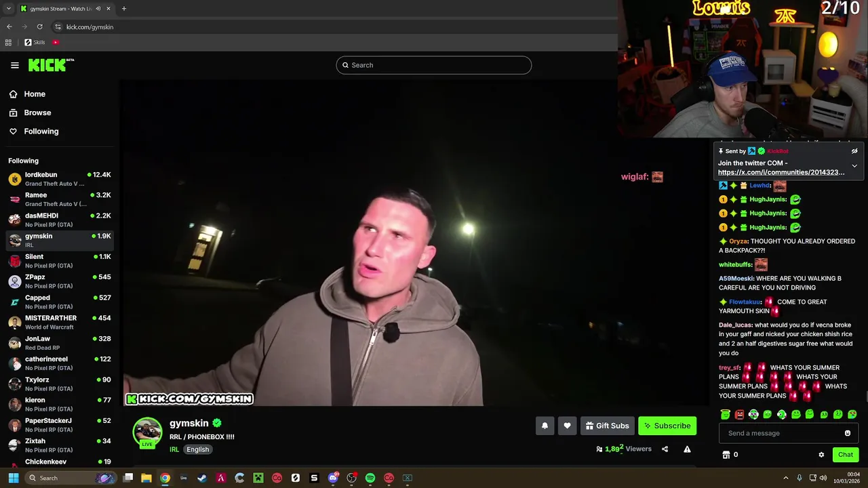
Task: Open a new browser tab
Action: [124, 9]
